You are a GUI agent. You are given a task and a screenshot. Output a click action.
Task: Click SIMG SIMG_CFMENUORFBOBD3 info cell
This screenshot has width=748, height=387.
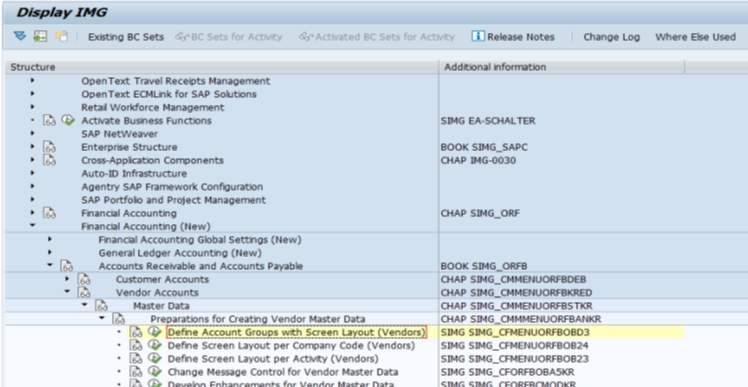click(x=515, y=333)
